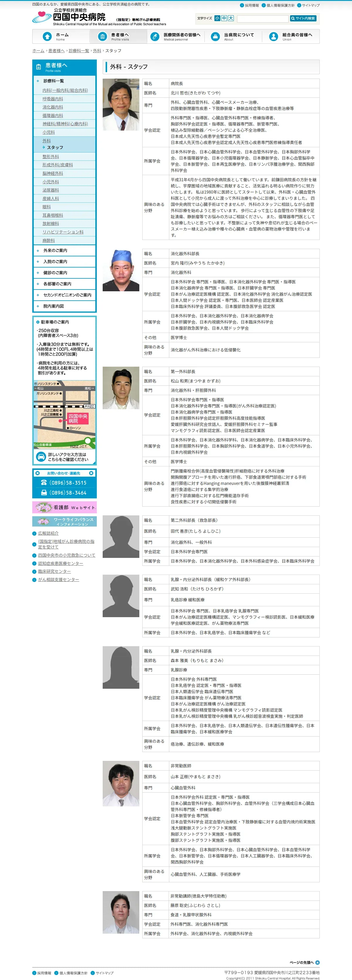This screenshot has height=980, width=352.
Task: Open 個人情報保護方針 link in header
Action: point(278,5)
